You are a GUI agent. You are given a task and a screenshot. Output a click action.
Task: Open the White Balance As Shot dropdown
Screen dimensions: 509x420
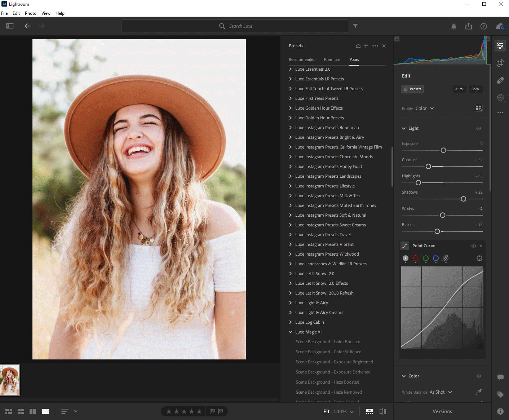441,392
